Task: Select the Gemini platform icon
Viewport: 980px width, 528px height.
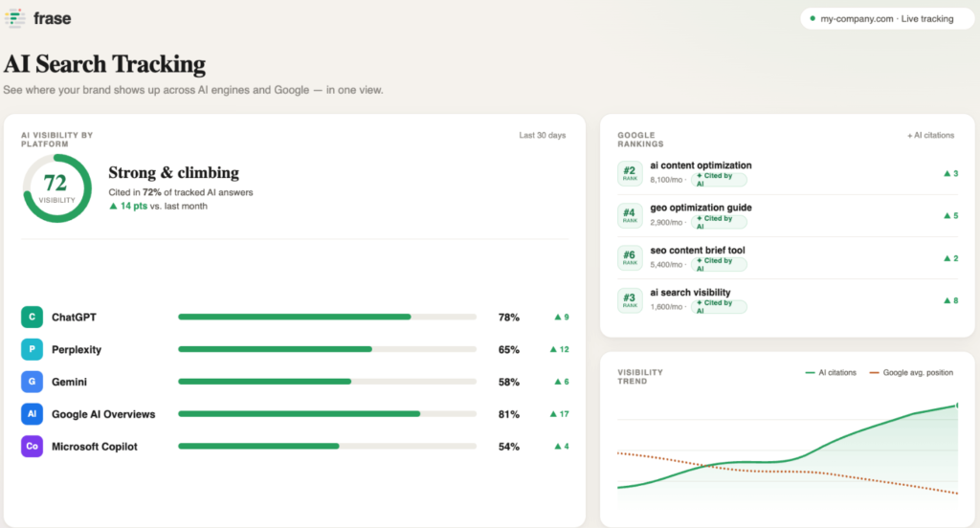Action: click(x=32, y=382)
